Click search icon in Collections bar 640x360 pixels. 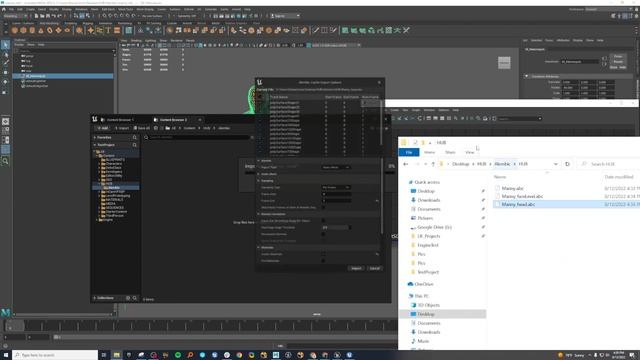click(x=134, y=298)
